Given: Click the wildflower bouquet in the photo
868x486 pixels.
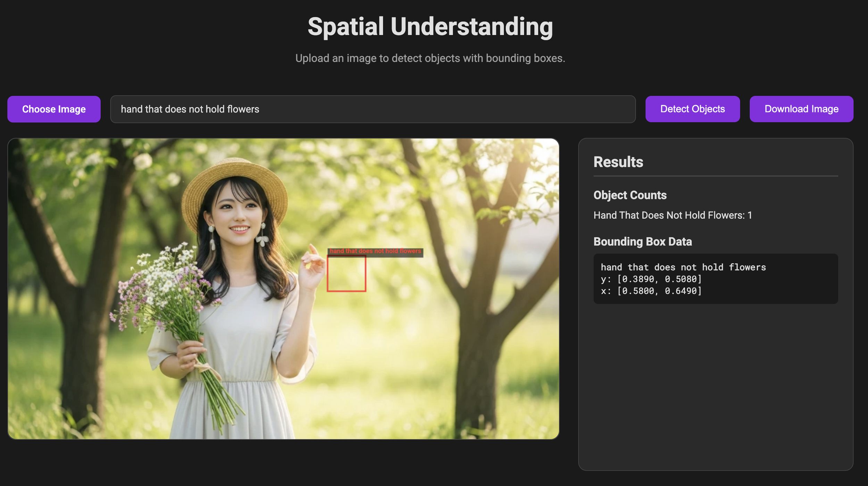Looking at the screenshot, I should point(163,285).
